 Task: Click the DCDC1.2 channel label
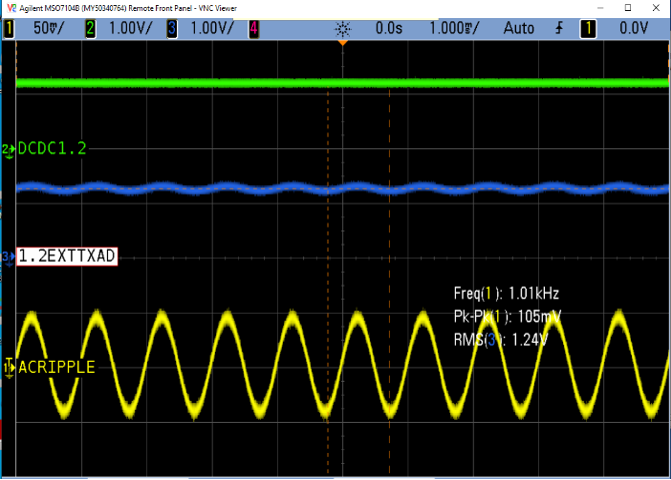coord(52,149)
